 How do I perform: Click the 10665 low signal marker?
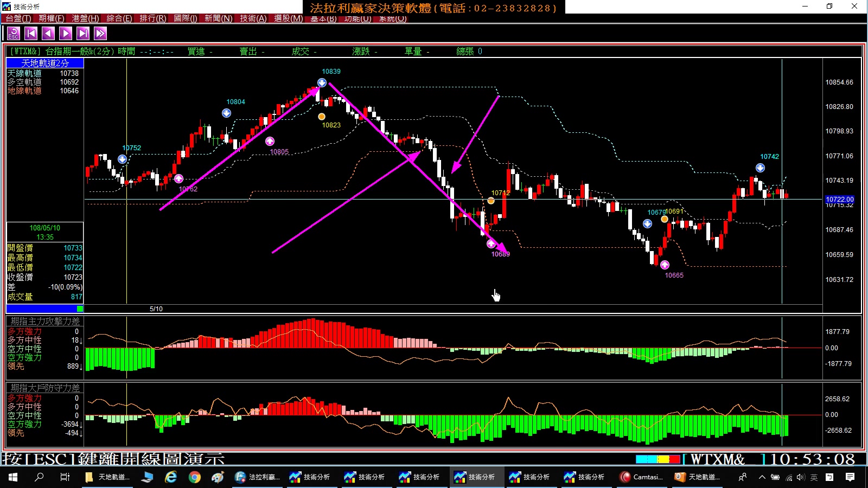(665, 265)
